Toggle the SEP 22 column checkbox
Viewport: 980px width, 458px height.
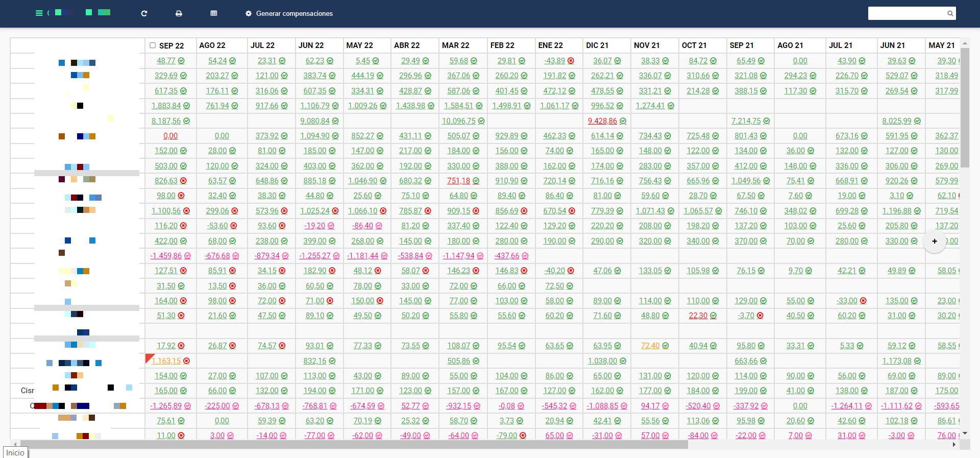click(x=153, y=45)
